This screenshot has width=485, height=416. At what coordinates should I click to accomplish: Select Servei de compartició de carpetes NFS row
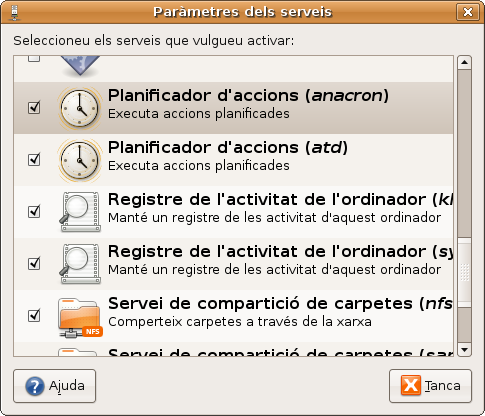coord(233,316)
